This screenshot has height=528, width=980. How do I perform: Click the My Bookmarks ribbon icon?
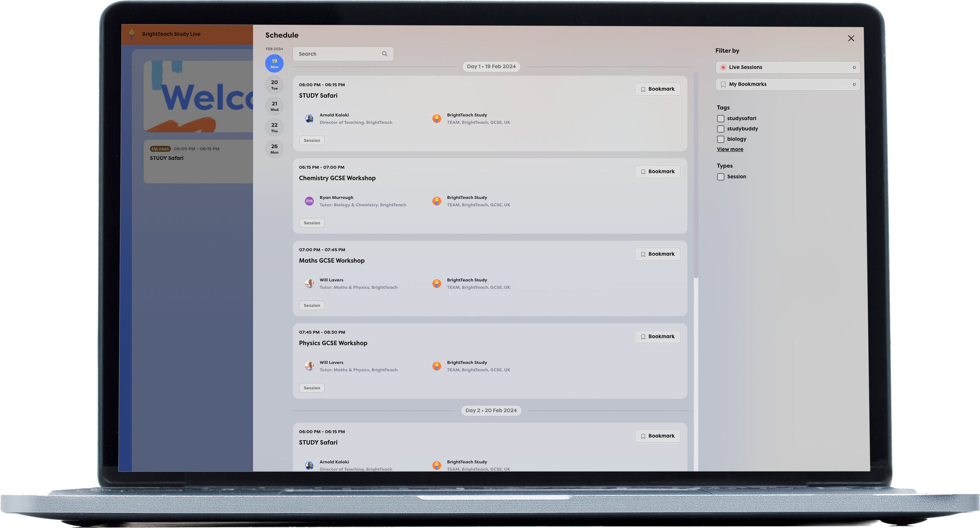click(723, 84)
